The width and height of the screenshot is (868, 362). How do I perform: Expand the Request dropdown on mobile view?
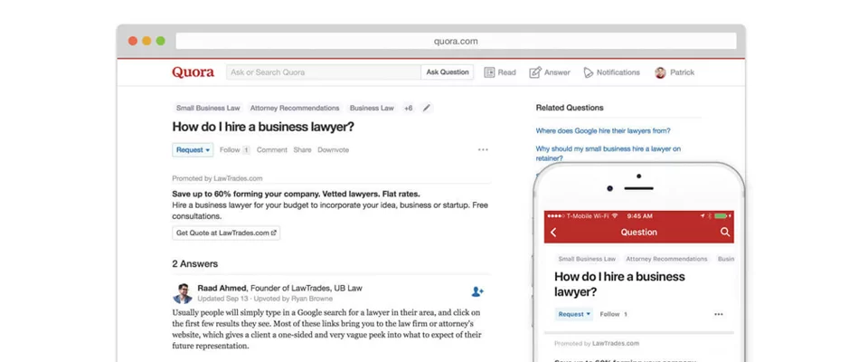pyautogui.click(x=574, y=314)
